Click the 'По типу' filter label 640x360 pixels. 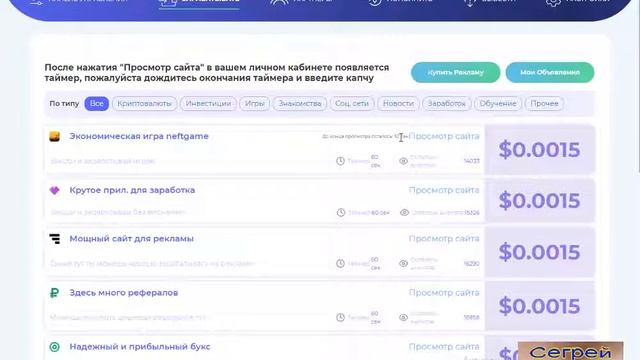click(x=64, y=104)
